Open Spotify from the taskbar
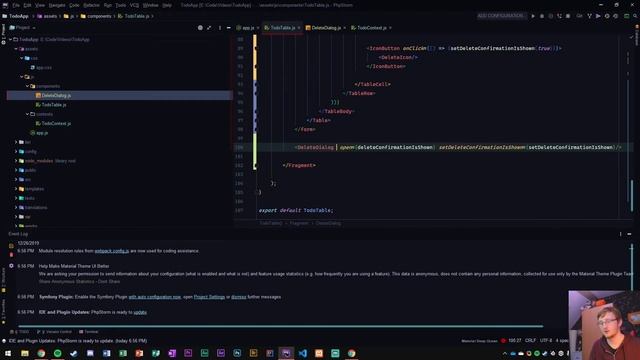The width and height of the screenshot is (640, 360). coord(58,353)
